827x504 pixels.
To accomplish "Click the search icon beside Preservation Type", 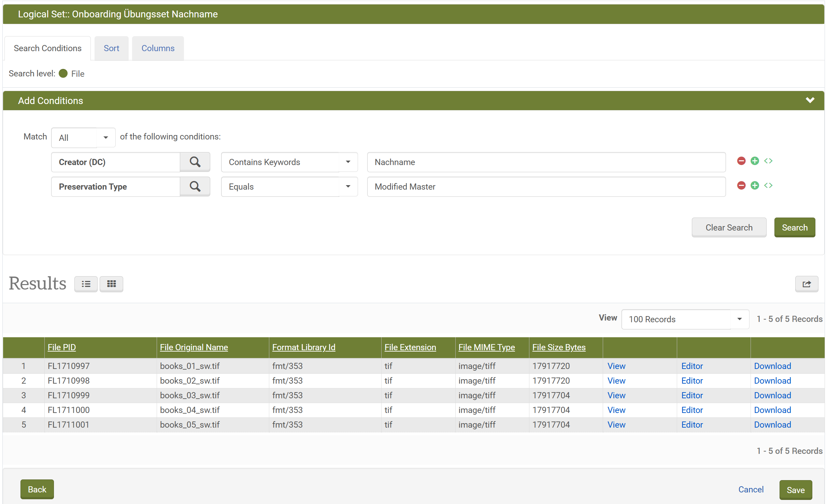I will click(195, 187).
